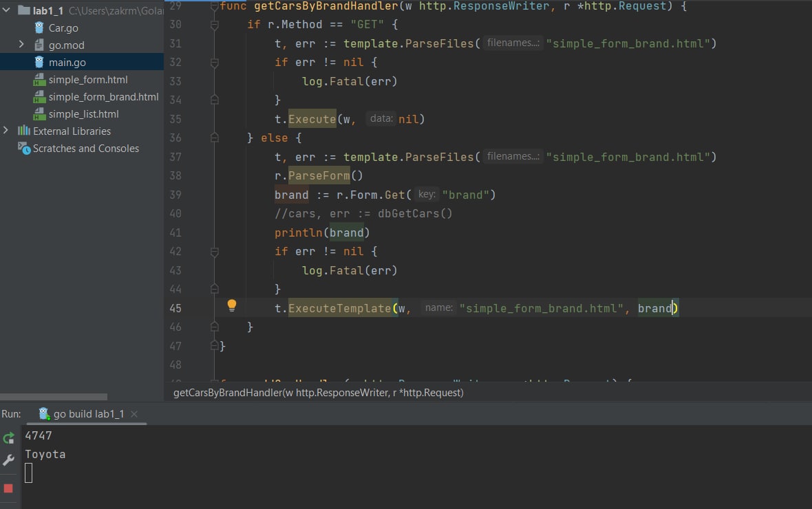Open Car.go file in project tree
The height and width of the screenshot is (509, 812).
point(63,28)
